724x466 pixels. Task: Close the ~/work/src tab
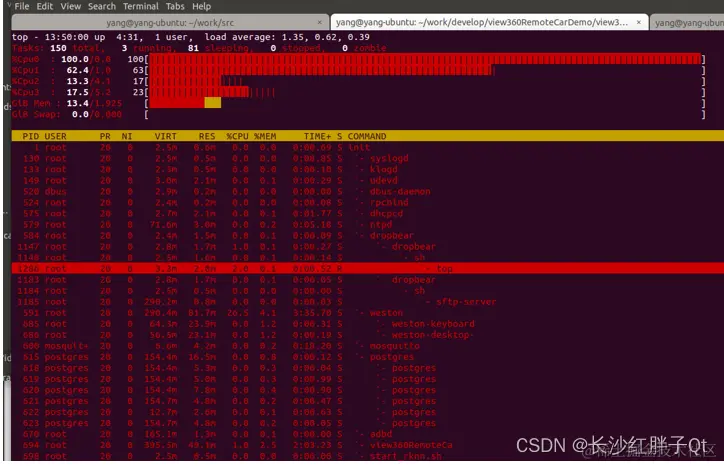tap(320, 22)
